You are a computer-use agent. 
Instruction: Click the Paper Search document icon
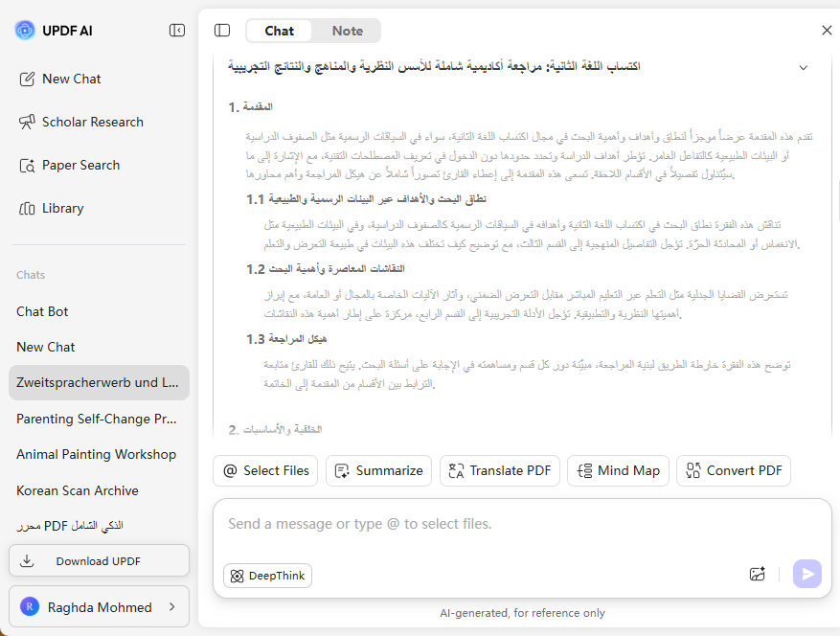27,166
